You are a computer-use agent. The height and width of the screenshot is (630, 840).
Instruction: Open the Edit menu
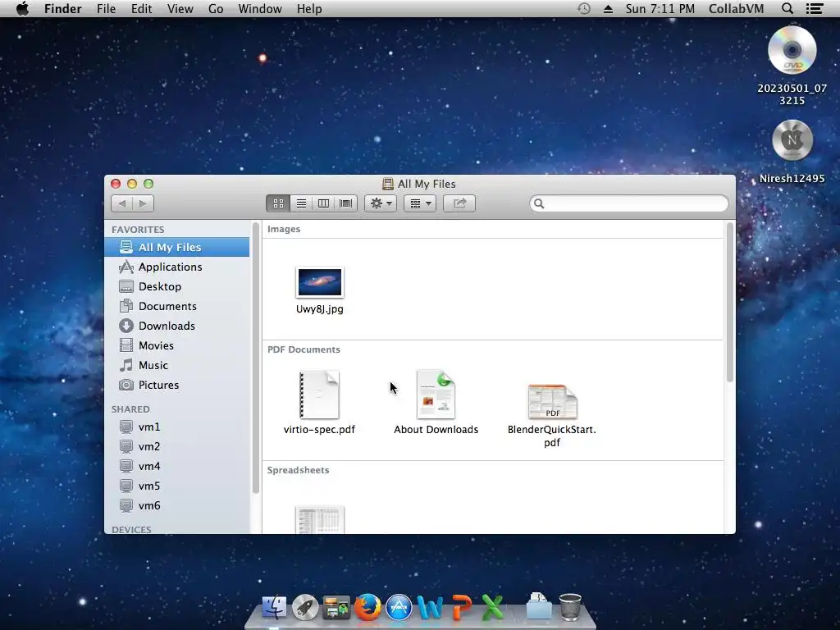coord(141,8)
